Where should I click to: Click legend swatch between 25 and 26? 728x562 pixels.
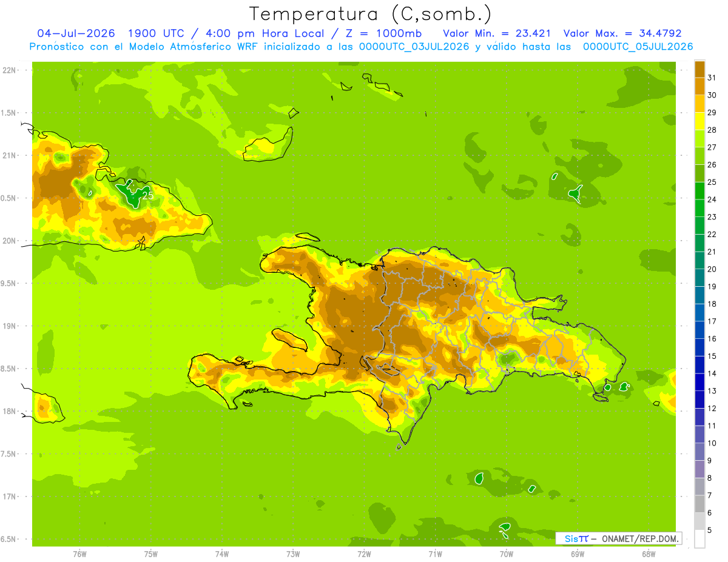tap(699, 173)
